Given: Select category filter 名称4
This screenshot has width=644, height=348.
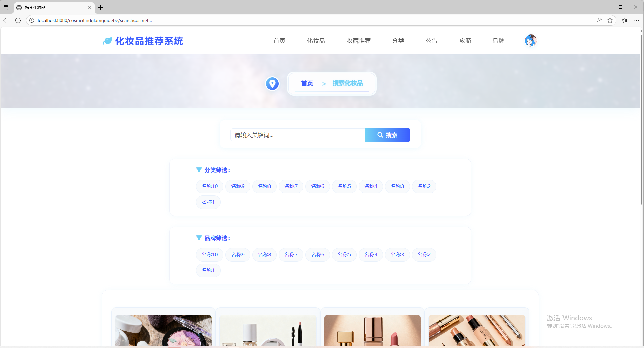Looking at the screenshot, I should point(371,186).
